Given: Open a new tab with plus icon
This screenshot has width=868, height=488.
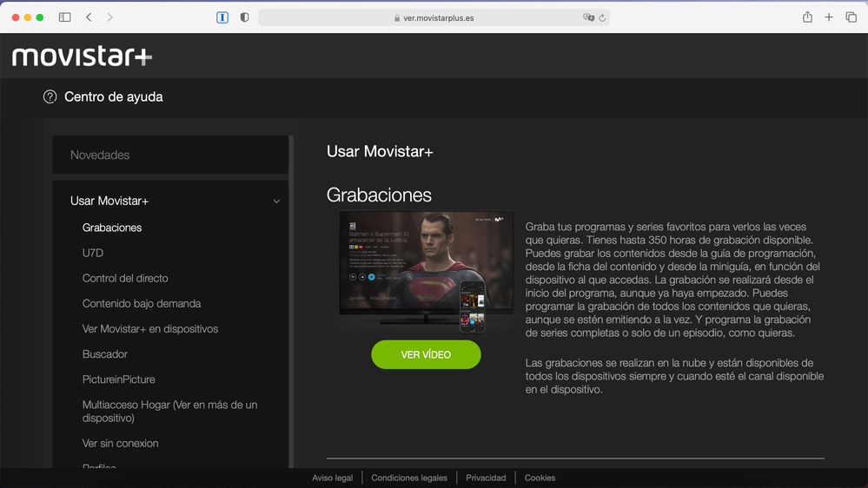Looking at the screenshot, I should pyautogui.click(x=829, y=17).
